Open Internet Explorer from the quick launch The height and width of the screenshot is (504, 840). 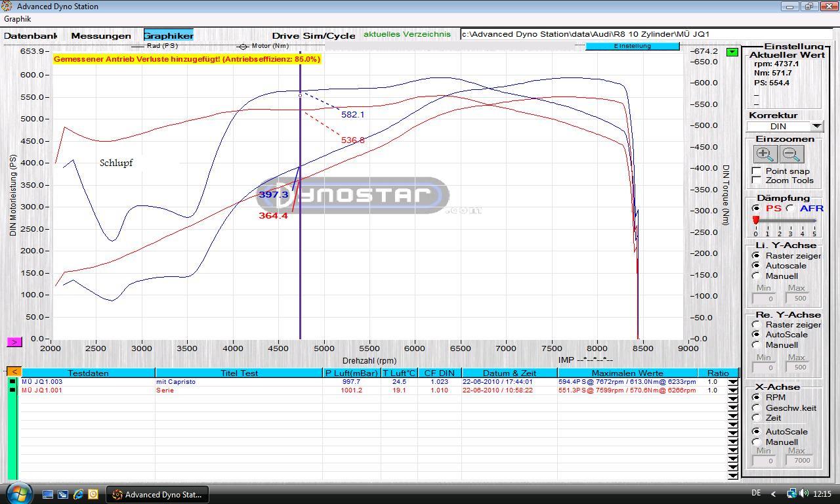[78, 494]
